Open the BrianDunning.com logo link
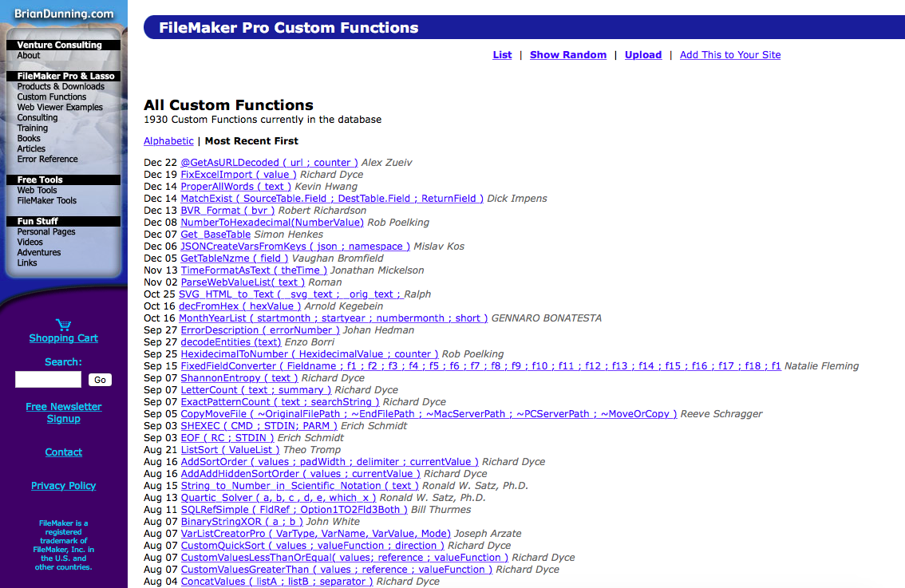This screenshot has height=588, width=905. (x=64, y=14)
